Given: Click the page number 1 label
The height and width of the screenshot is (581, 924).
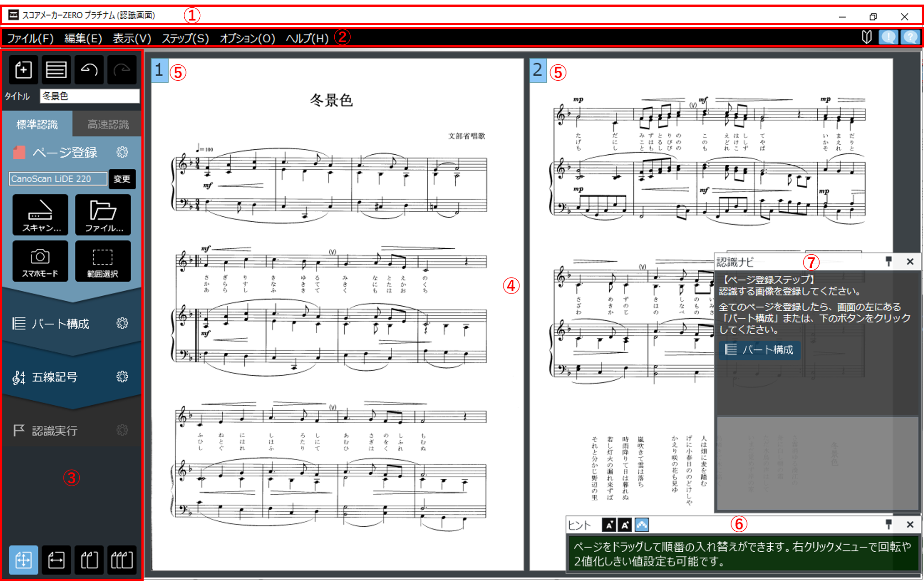Looking at the screenshot, I should 159,70.
